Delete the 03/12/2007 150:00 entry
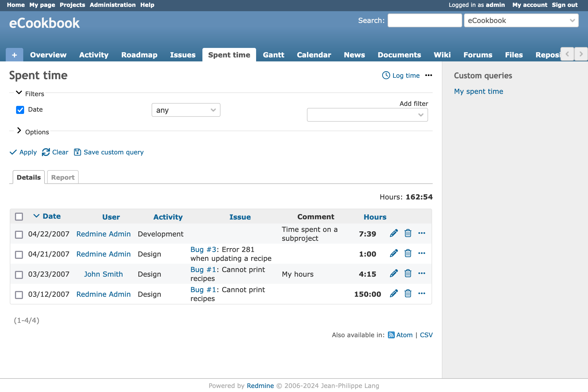588x392 pixels. (408, 293)
